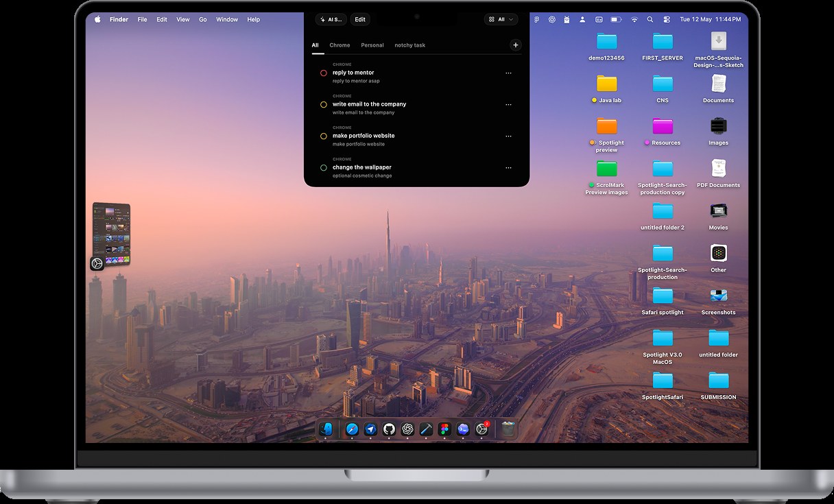Select the 'untitled folder 2' folder
834x504 pixels.
[663, 216]
